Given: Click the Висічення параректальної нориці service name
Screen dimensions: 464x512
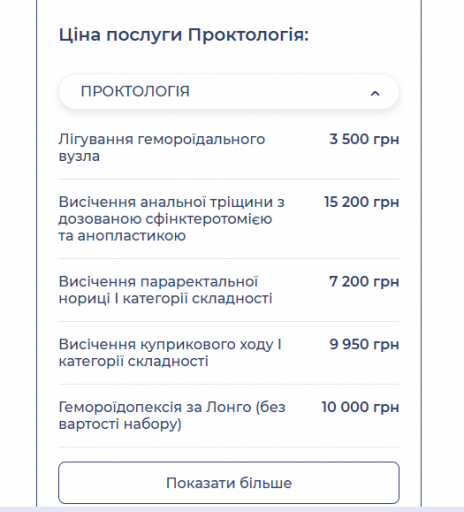Looking at the screenshot, I should [165, 290].
